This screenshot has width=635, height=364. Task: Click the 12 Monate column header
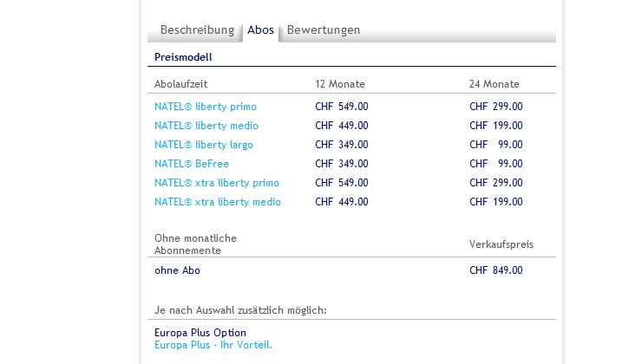[340, 84]
